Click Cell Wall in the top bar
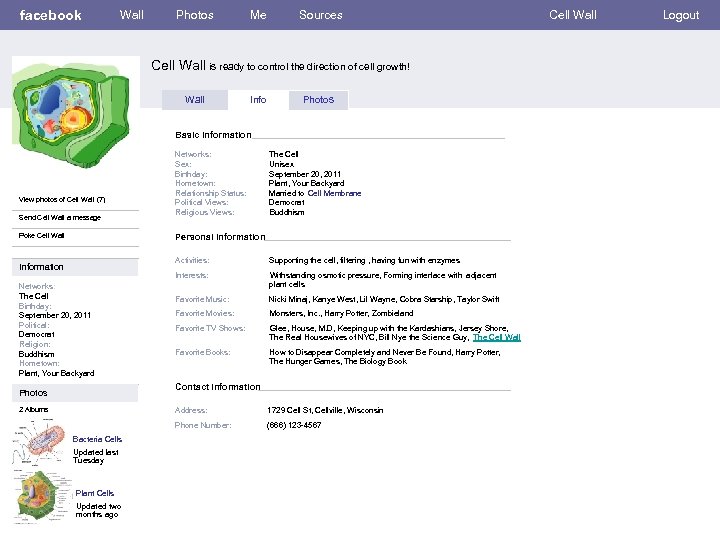720x540 pixels. tap(573, 15)
